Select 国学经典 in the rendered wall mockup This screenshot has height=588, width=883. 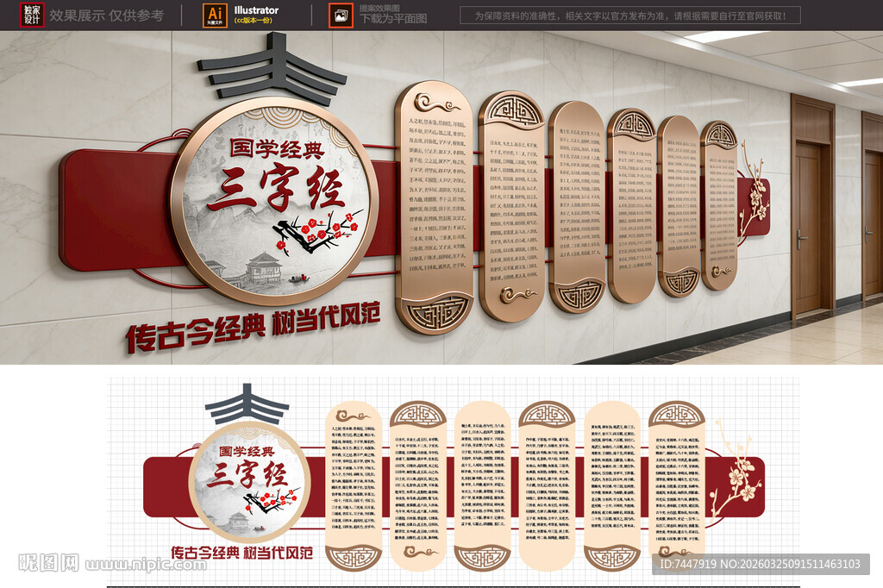click(x=277, y=148)
